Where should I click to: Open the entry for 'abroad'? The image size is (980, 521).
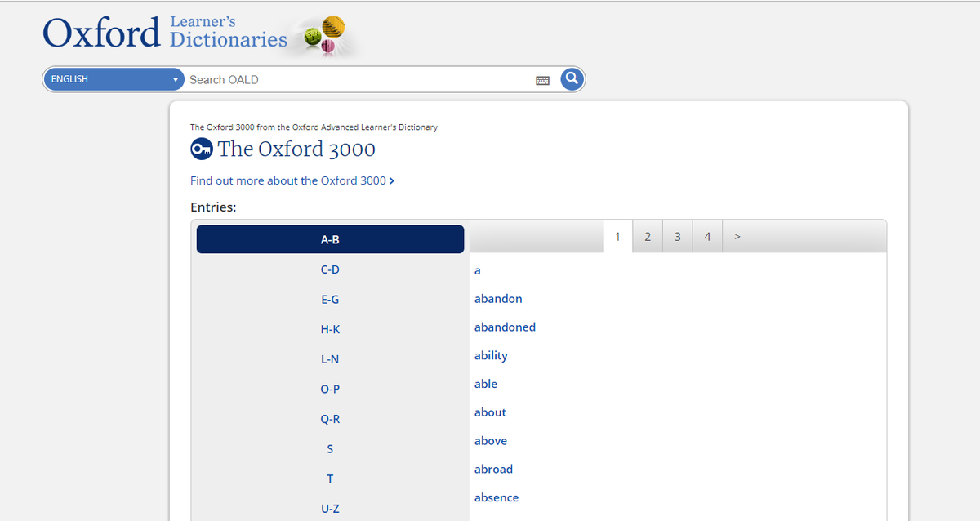point(493,470)
